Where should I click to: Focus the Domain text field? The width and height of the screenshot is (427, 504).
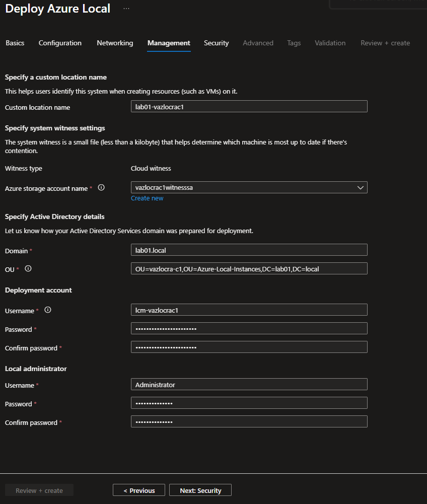tap(249, 250)
